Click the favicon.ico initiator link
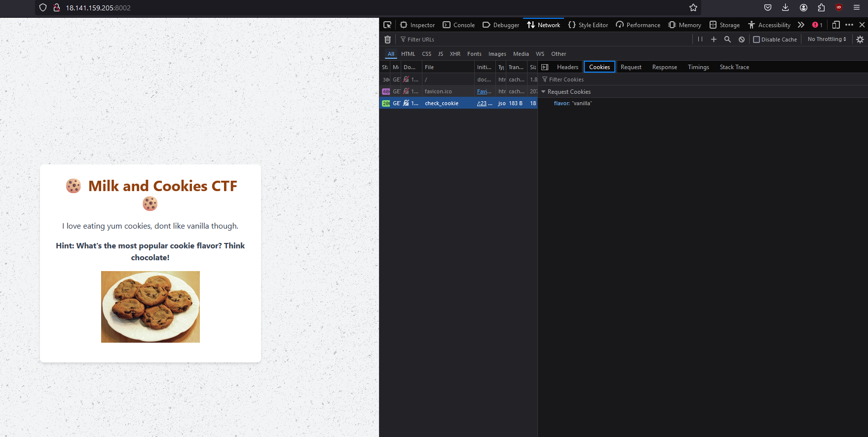The height and width of the screenshot is (437, 868). pos(484,91)
